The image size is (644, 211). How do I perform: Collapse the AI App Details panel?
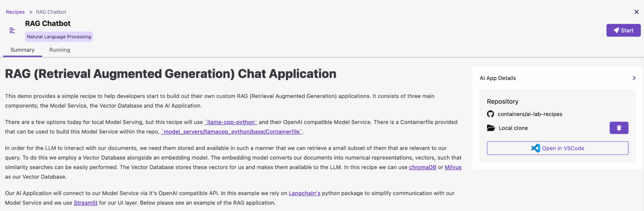(x=634, y=78)
